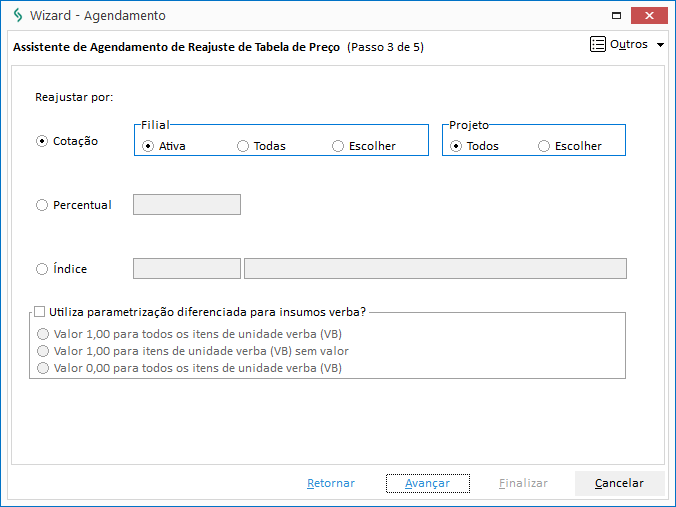Screen dimensions: 676x507
Task: Enable parametrização diferenciada para insumos verba checkbox
Action: coord(39,311)
